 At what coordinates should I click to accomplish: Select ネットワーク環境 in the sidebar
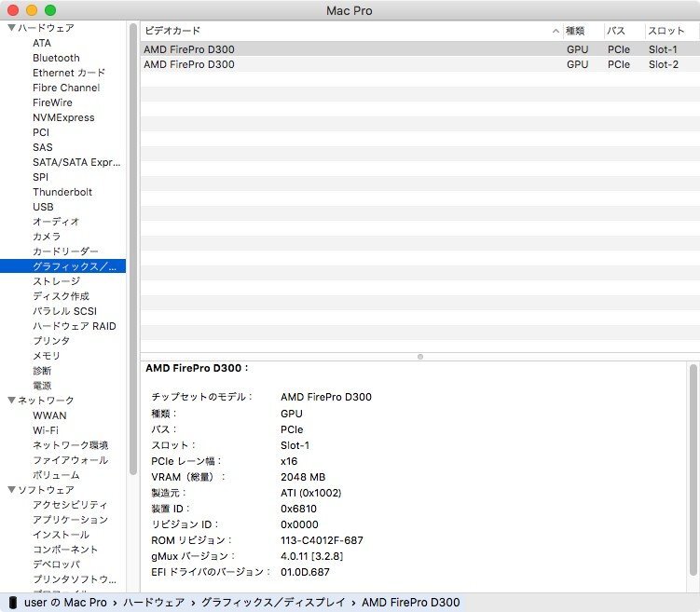(x=71, y=445)
